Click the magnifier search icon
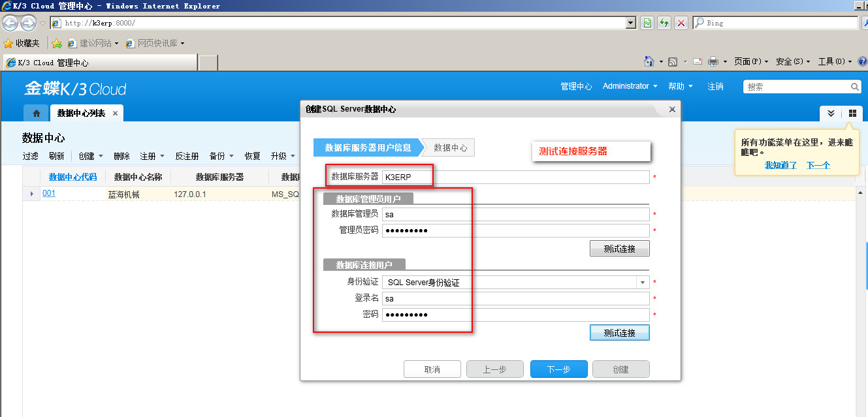Screen dimensions: 868x417 pos(855,86)
